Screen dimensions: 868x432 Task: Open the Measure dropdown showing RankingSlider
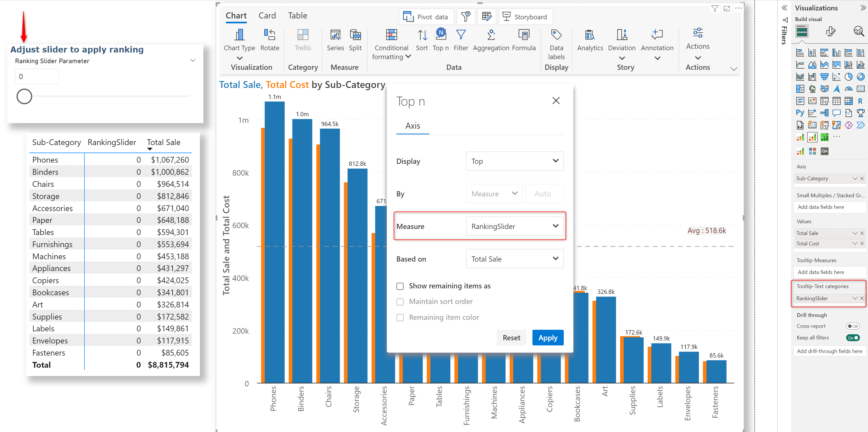(x=556, y=226)
